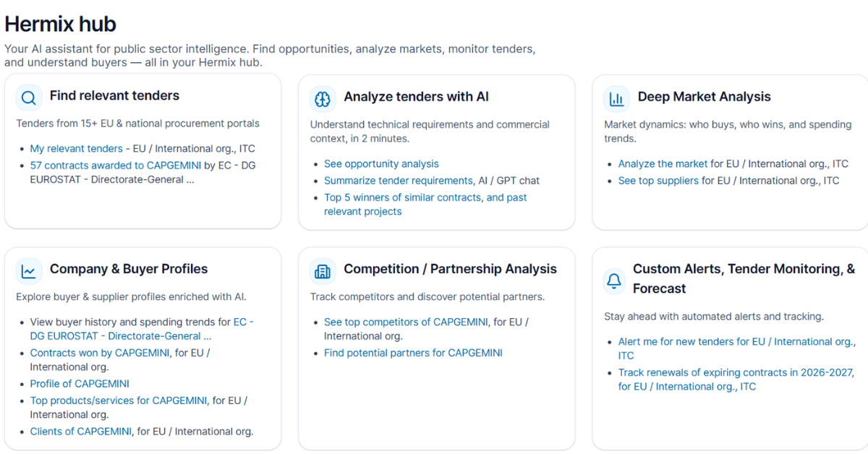
Task: Open Find potential partners for CAPGEMINI link
Action: click(x=413, y=354)
